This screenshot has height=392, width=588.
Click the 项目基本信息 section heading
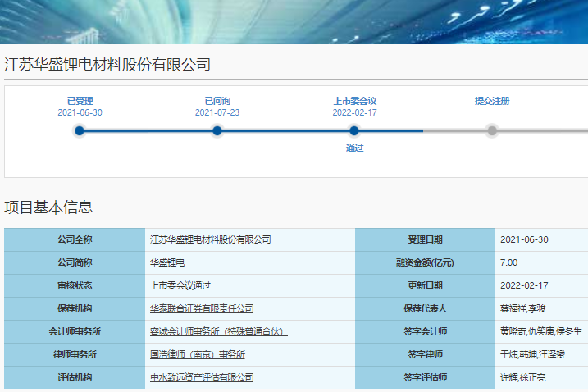[48, 207]
